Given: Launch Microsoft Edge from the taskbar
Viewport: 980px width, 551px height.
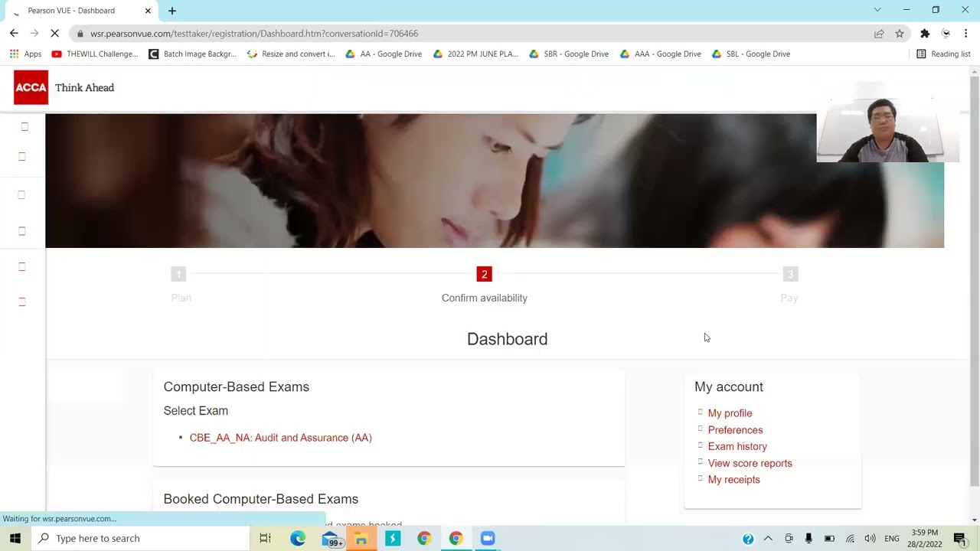Looking at the screenshot, I should (x=298, y=538).
